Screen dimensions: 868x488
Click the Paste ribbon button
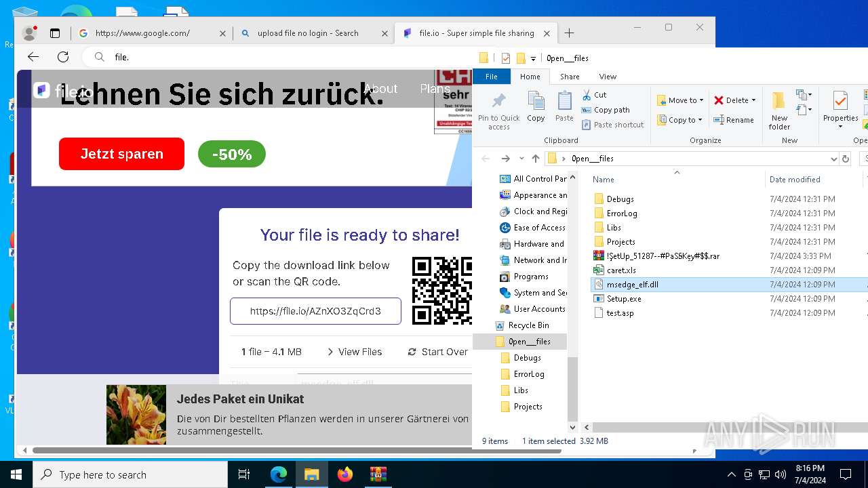[564, 107]
